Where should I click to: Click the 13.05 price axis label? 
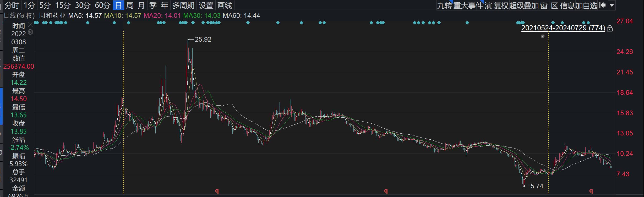click(x=625, y=133)
